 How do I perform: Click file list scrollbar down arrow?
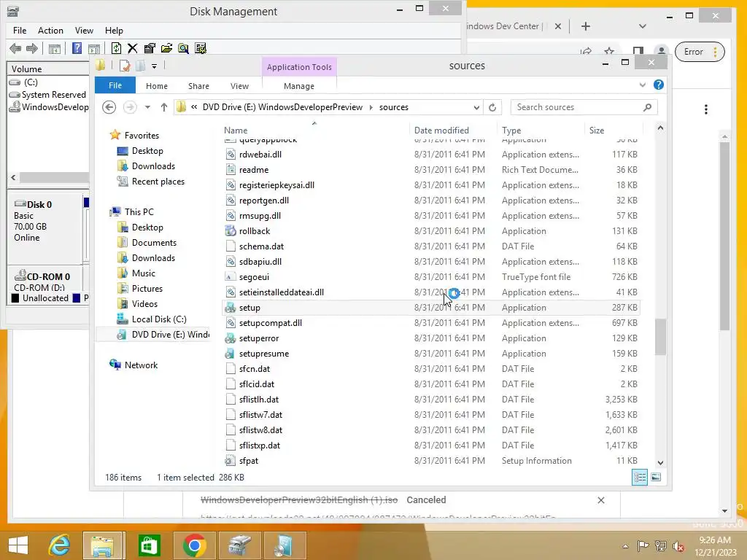(660, 462)
